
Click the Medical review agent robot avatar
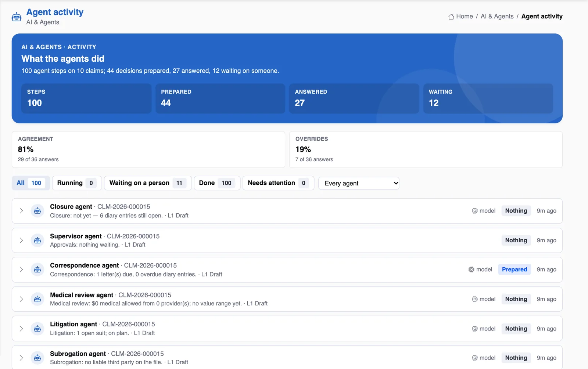[37, 299]
